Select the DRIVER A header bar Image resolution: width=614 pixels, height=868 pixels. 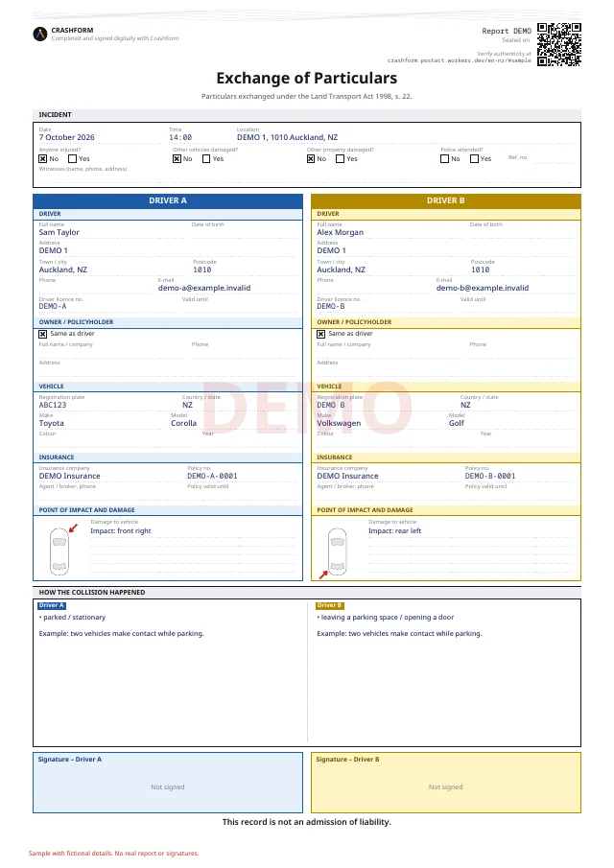[x=168, y=200]
